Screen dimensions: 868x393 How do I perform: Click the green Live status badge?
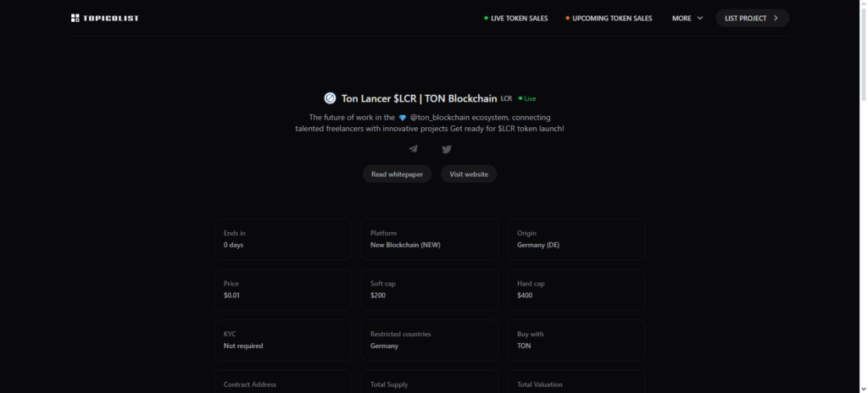point(527,99)
